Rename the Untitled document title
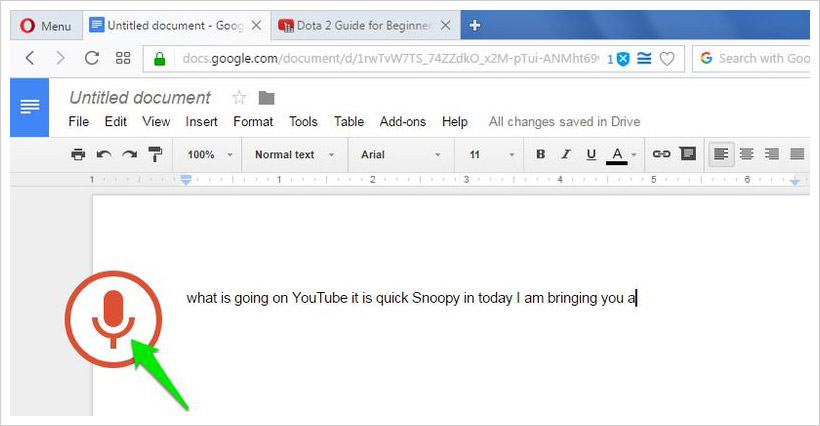This screenshot has width=820, height=426. pyautogui.click(x=140, y=98)
